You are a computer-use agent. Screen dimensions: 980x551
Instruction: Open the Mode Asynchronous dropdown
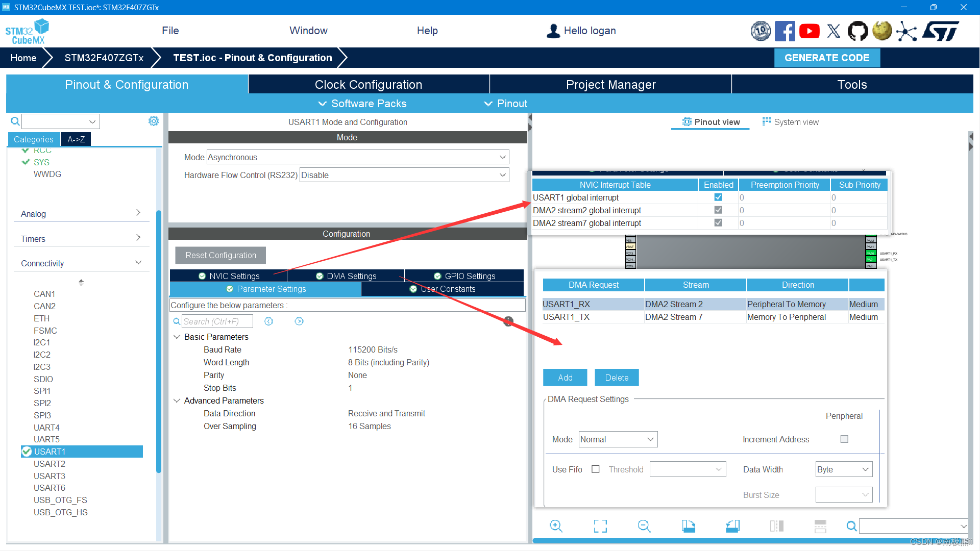357,157
